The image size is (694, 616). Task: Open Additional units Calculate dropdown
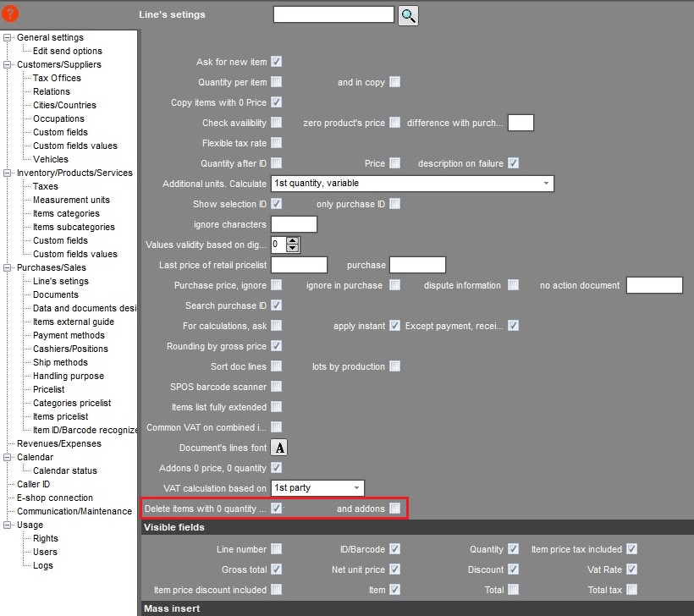coord(412,184)
